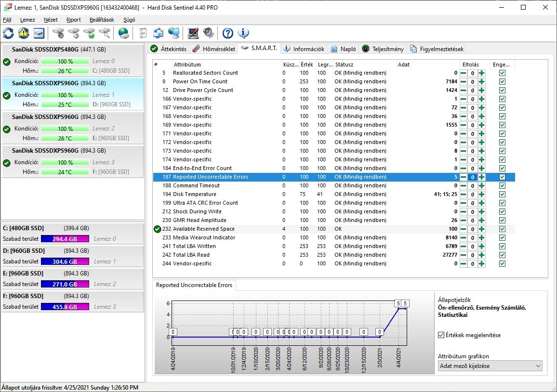557x392 pixels.
Task: Click green minus offset for Reallocated Sectors Count
Action: click(463, 73)
